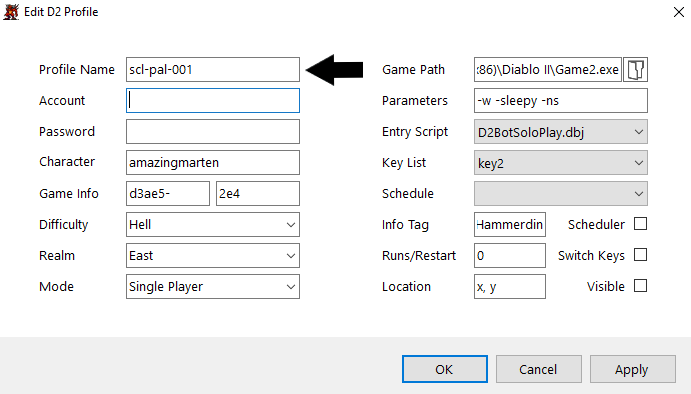Select the Character field with amazingmarten
The image size is (691, 394).
click(x=213, y=163)
